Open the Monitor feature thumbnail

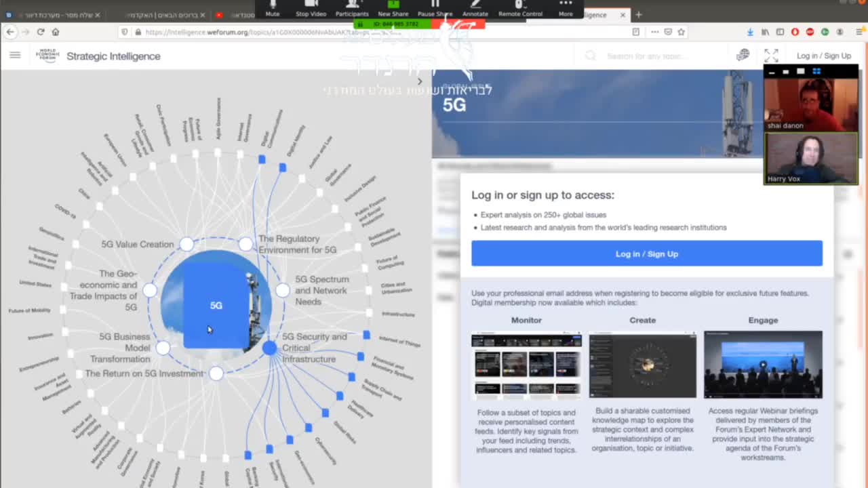526,364
